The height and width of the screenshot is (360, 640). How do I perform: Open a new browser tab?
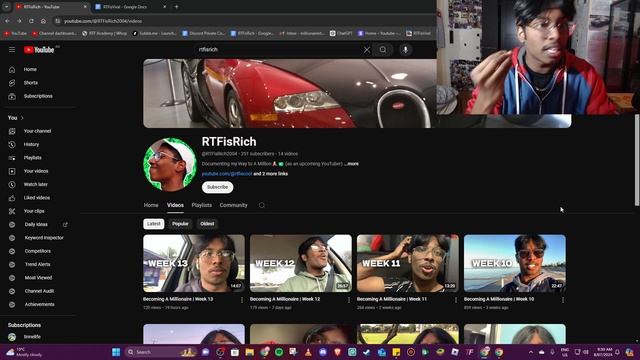[176, 7]
